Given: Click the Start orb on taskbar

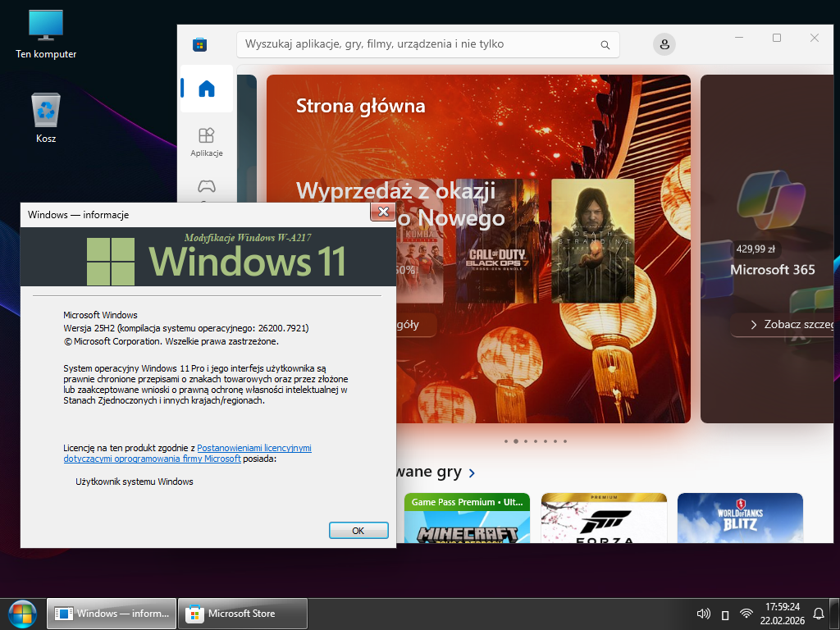Looking at the screenshot, I should click(22, 614).
